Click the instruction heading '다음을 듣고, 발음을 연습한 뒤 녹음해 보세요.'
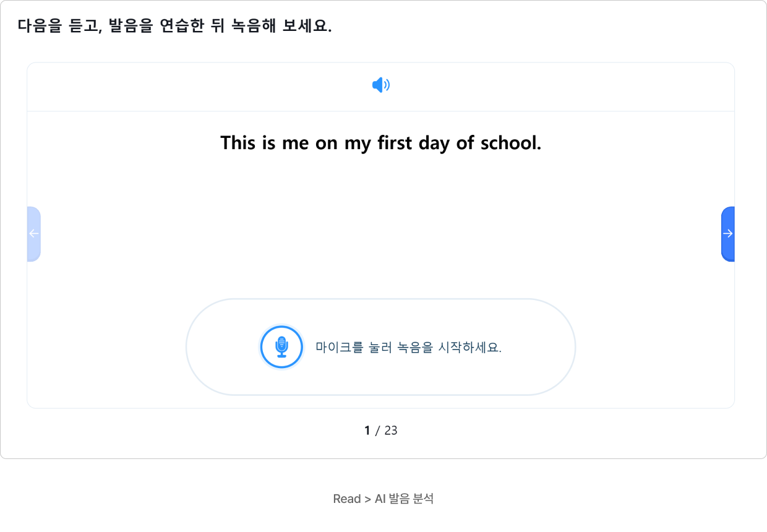767x532 pixels. pos(175,26)
